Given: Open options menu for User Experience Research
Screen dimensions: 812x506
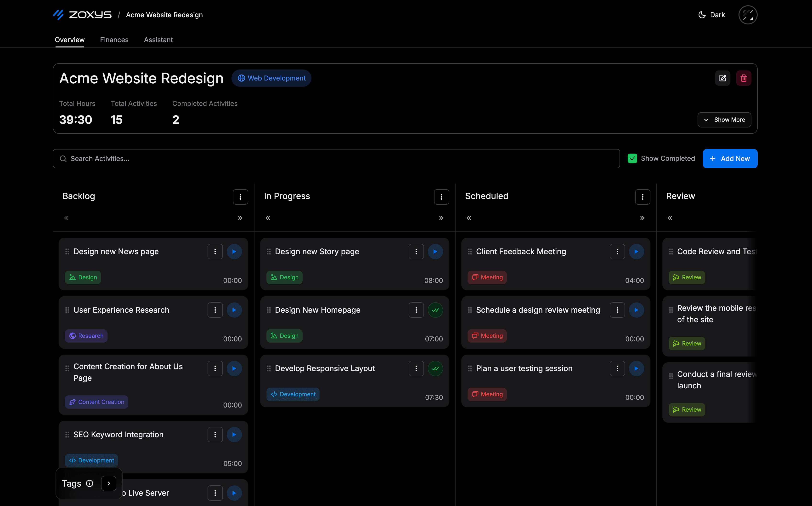Looking at the screenshot, I should coord(215,310).
